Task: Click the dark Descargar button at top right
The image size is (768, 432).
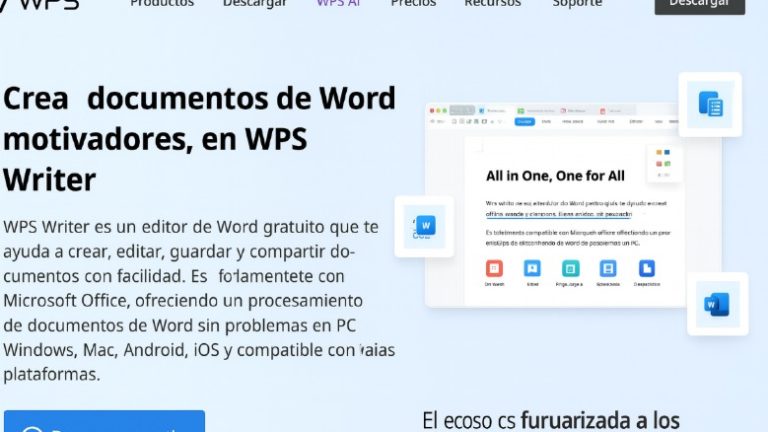Action: tap(699, 5)
